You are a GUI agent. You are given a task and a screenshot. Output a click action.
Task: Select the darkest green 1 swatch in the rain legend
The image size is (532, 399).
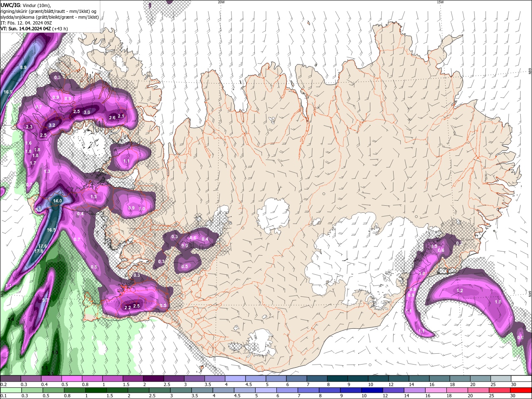pyautogui.click(x=96, y=390)
